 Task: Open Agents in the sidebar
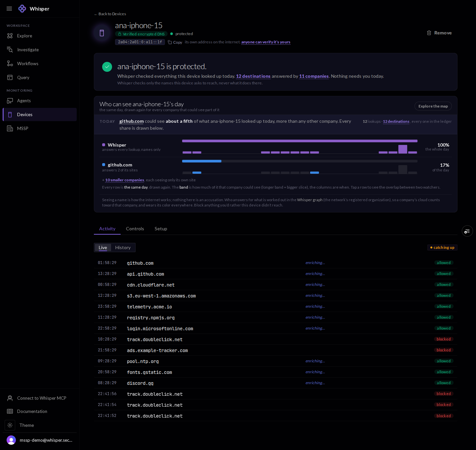pyautogui.click(x=40, y=101)
